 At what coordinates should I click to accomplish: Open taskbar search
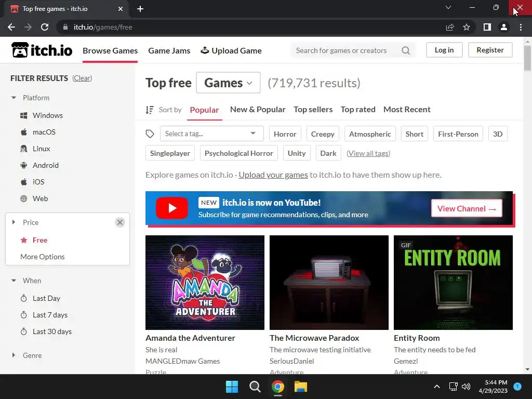pyautogui.click(x=255, y=387)
